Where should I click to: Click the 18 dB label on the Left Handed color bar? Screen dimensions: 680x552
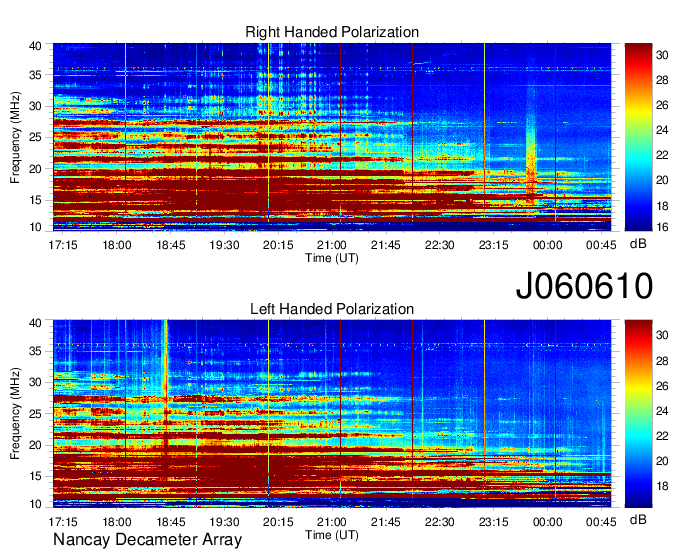pyautogui.click(x=662, y=487)
